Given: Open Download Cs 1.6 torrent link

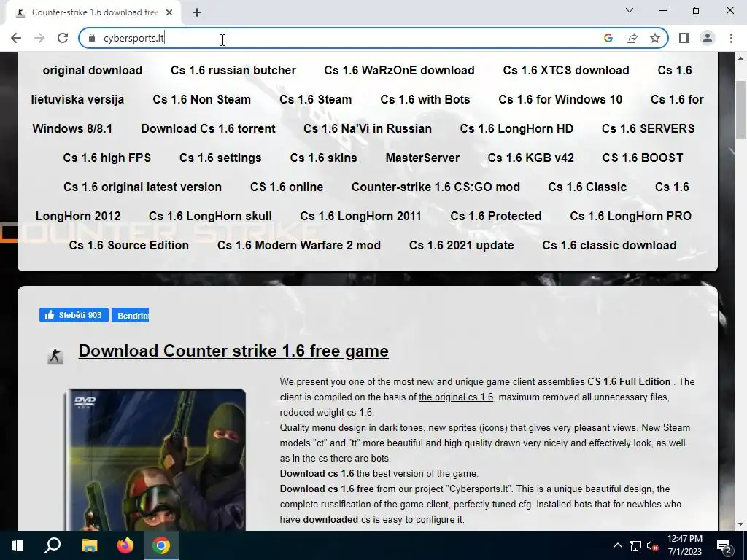Looking at the screenshot, I should coord(208,128).
